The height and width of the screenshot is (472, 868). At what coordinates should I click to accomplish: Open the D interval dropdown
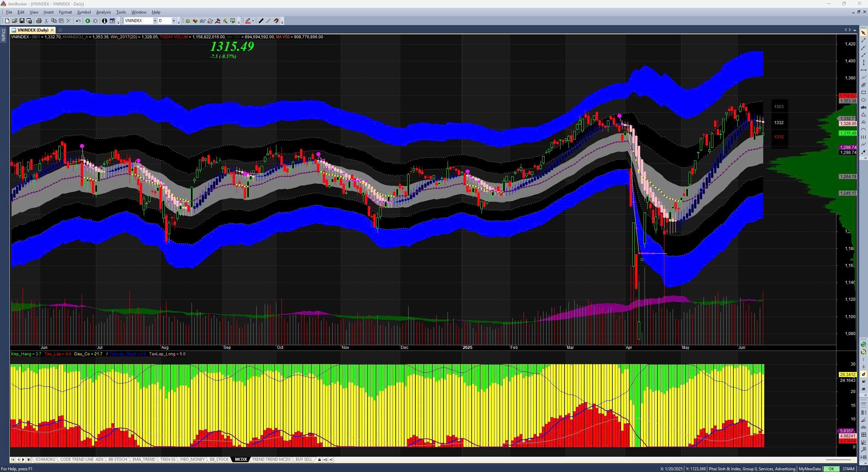(x=174, y=21)
